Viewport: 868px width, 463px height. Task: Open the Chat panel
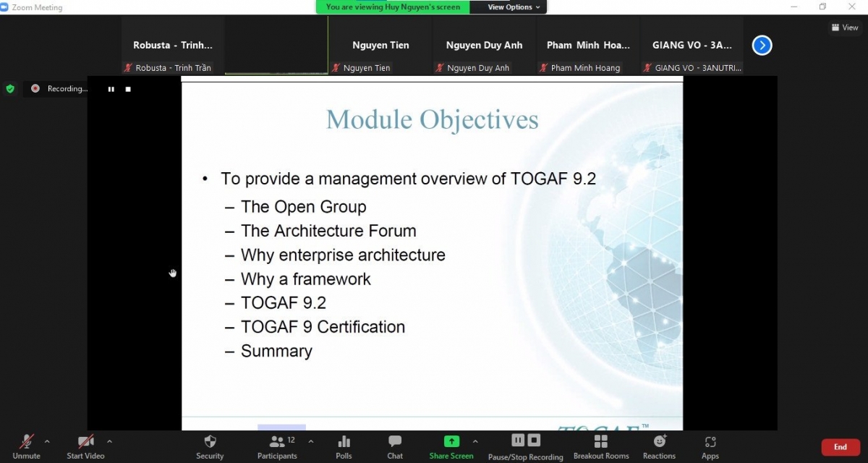click(395, 441)
